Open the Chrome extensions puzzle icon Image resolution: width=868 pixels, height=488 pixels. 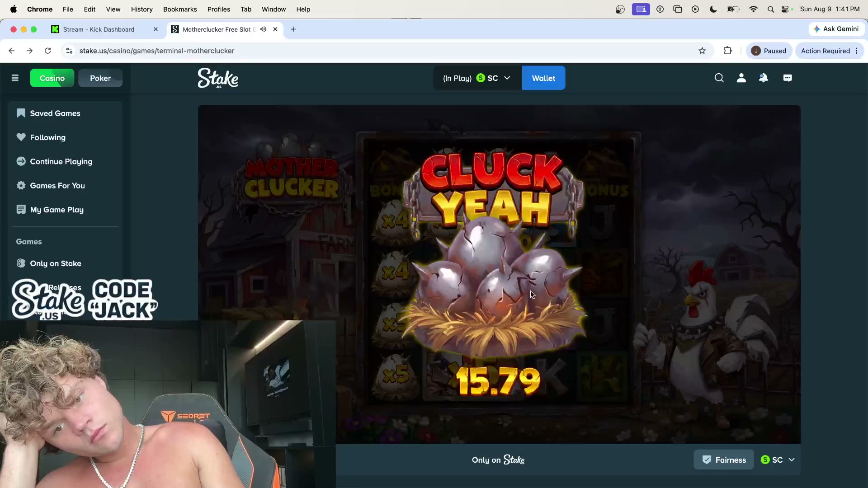tap(727, 51)
